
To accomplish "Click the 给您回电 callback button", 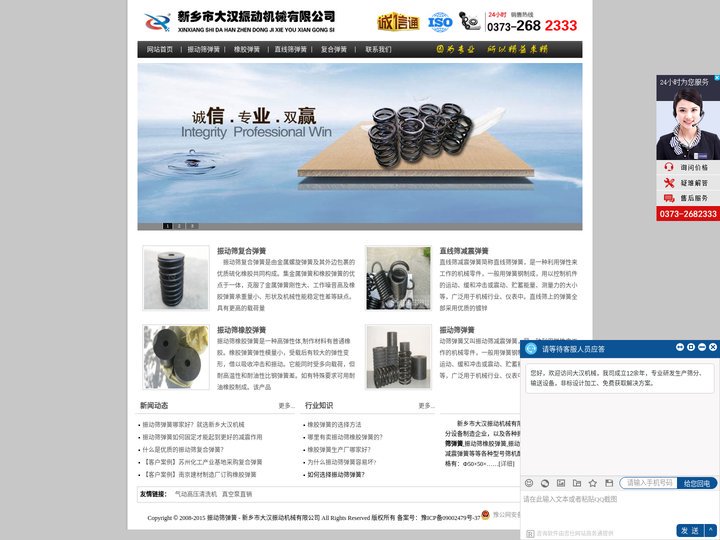I will coord(697,483).
